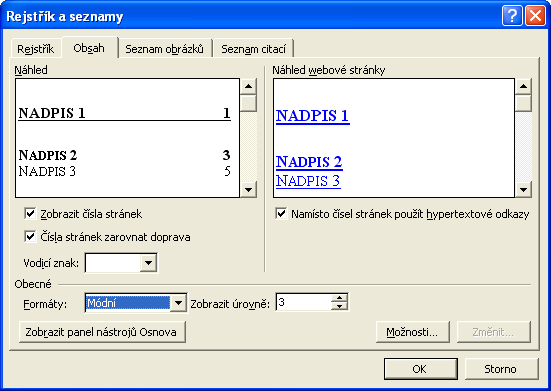Image resolution: width=551 pixels, height=391 pixels.
Task: Select the Obsah tab
Action: coord(89,48)
